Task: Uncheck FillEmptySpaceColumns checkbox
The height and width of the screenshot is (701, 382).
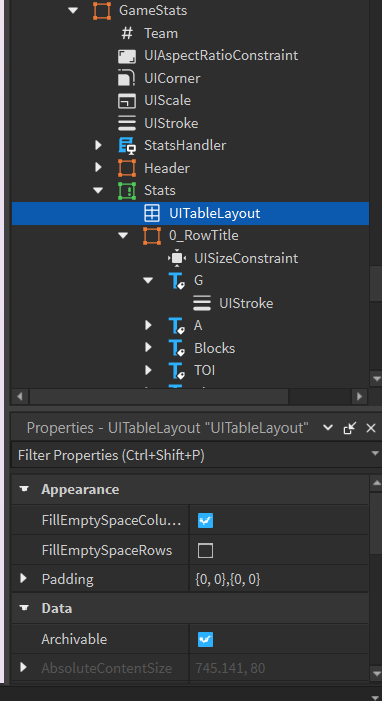Action: (x=205, y=520)
